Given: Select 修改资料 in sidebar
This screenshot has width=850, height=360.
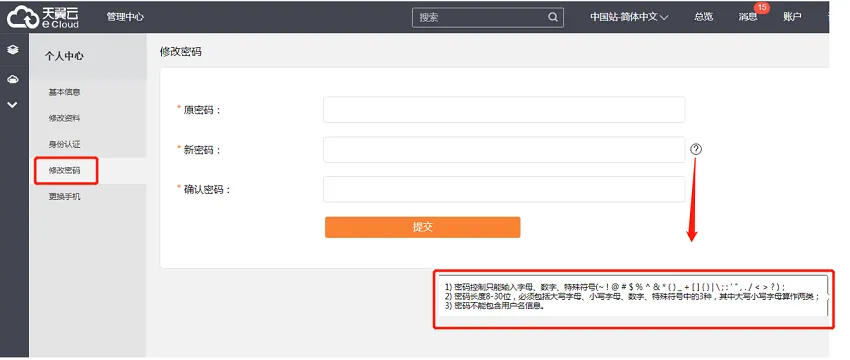Looking at the screenshot, I should 65,118.
